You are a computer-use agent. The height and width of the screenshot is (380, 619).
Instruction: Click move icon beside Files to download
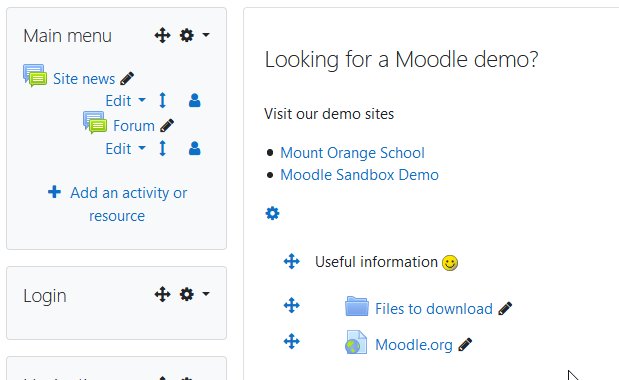pos(292,305)
